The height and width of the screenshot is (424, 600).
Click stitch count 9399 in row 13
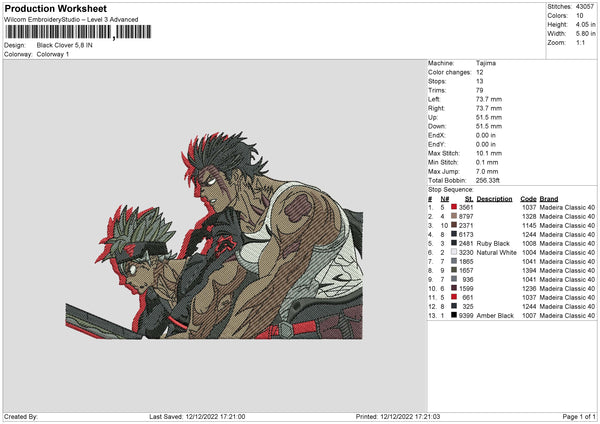click(x=466, y=315)
